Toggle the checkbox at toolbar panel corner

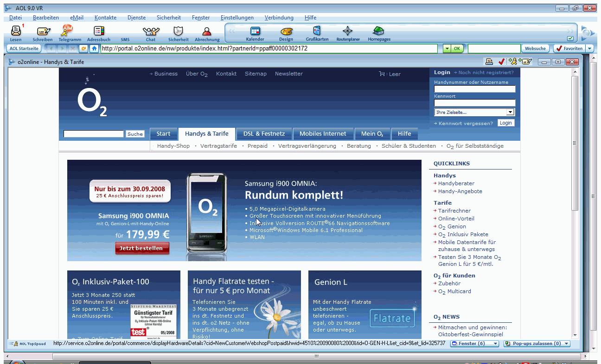tap(570, 38)
